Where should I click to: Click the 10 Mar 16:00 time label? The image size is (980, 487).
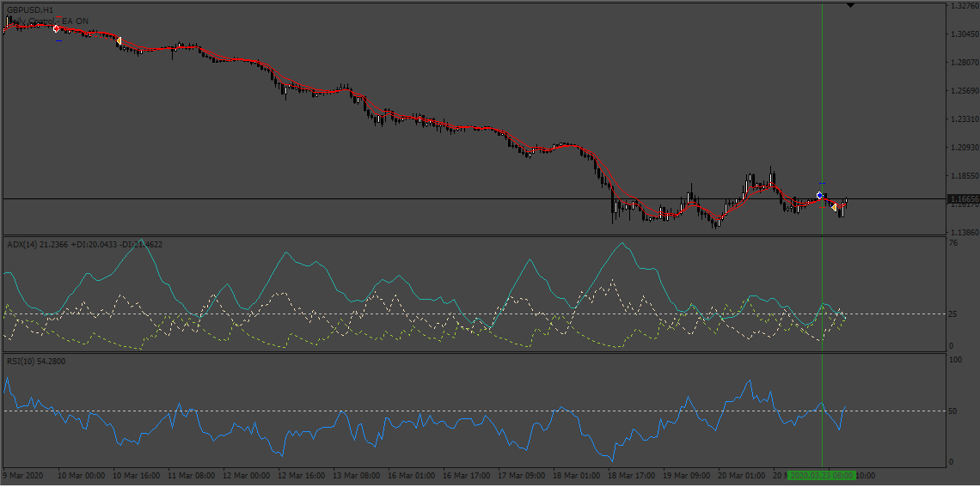pos(136,475)
